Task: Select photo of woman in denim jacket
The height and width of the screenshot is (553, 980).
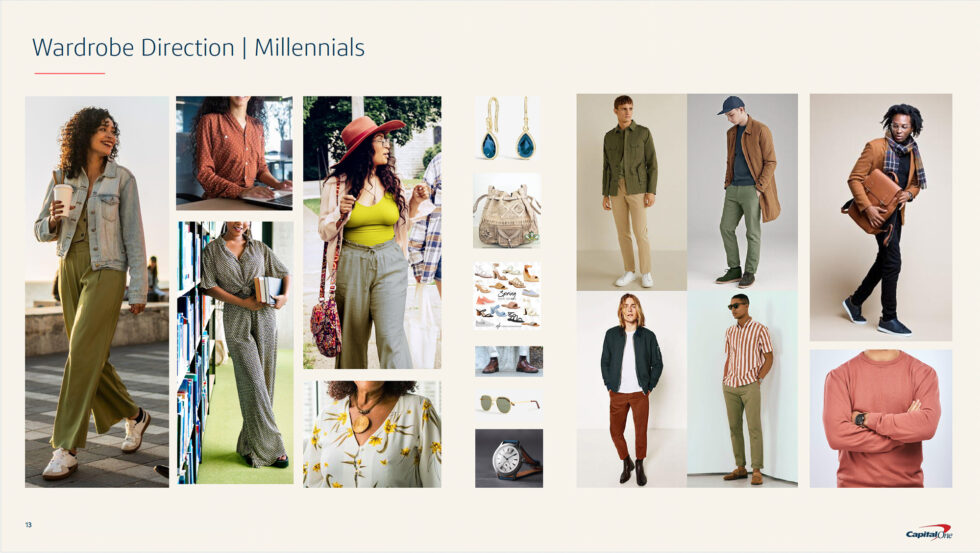Action: click(x=97, y=291)
